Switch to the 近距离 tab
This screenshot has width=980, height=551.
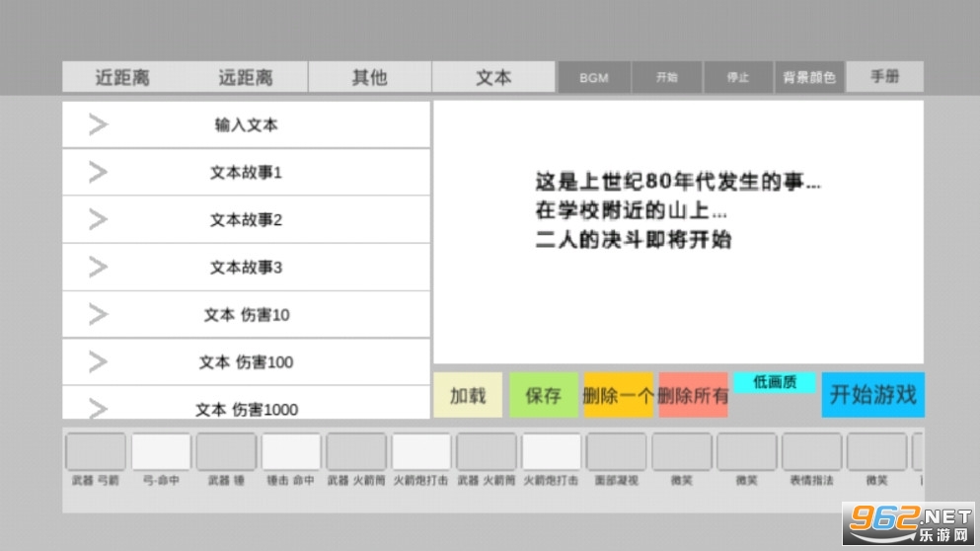[122, 77]
